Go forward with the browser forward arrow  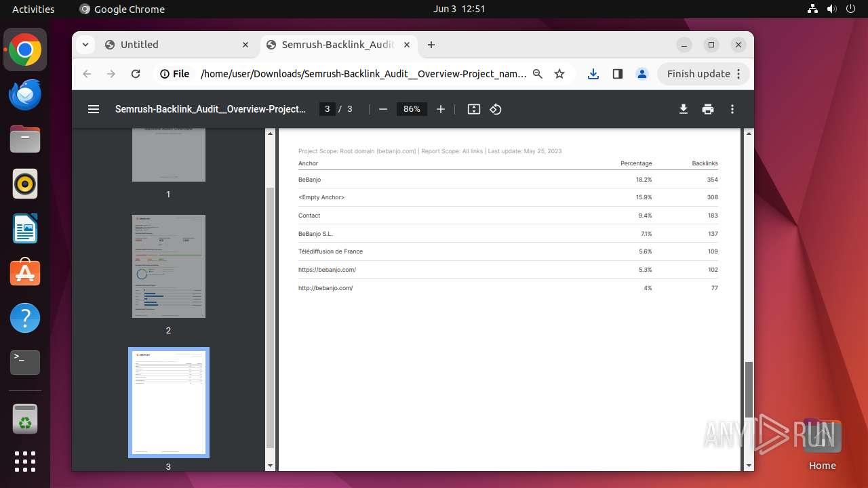tap(111, 74)
